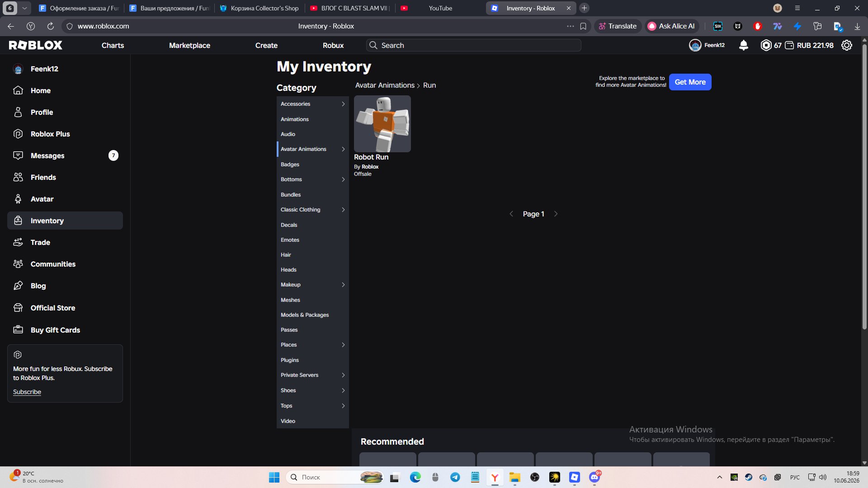
Task: Open the Robot Run item thumbnail
Action: pyautogui.click(x=382, y=124)
